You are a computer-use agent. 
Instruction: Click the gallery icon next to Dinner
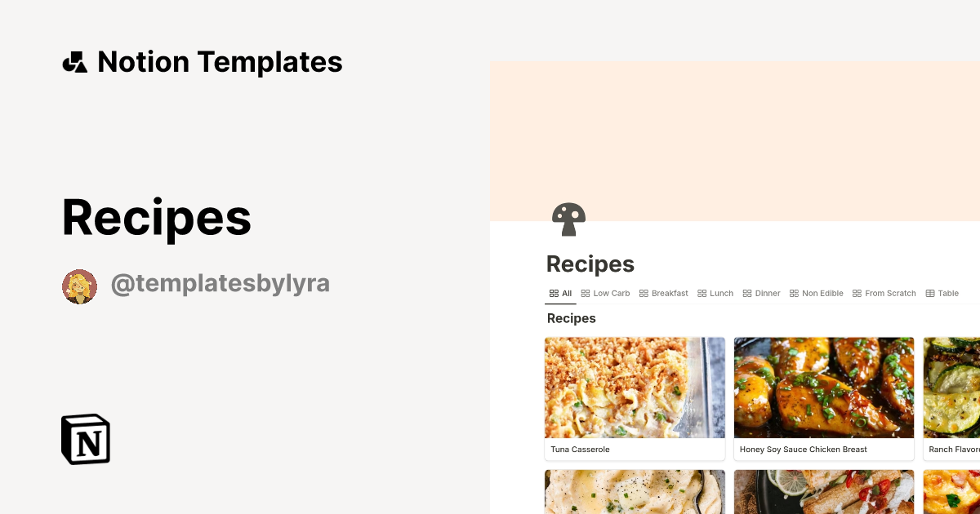pos(748,293)
